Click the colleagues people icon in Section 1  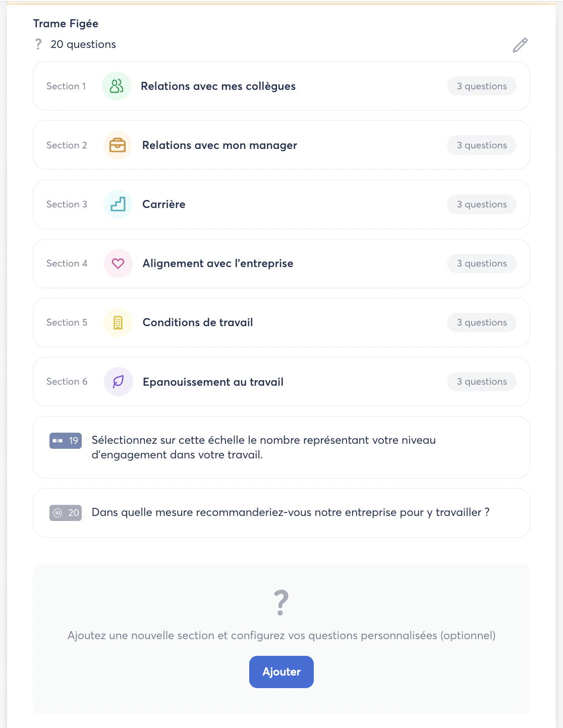click(117, 86)
